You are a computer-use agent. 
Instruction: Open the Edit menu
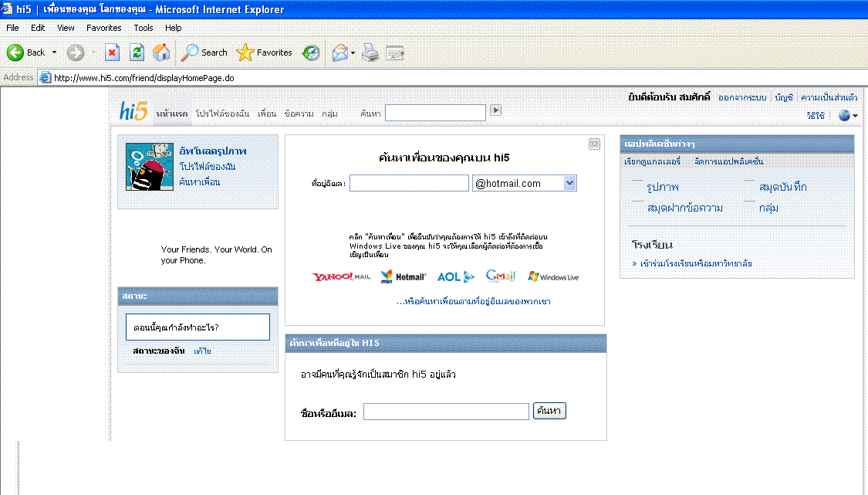click(39, 28)
